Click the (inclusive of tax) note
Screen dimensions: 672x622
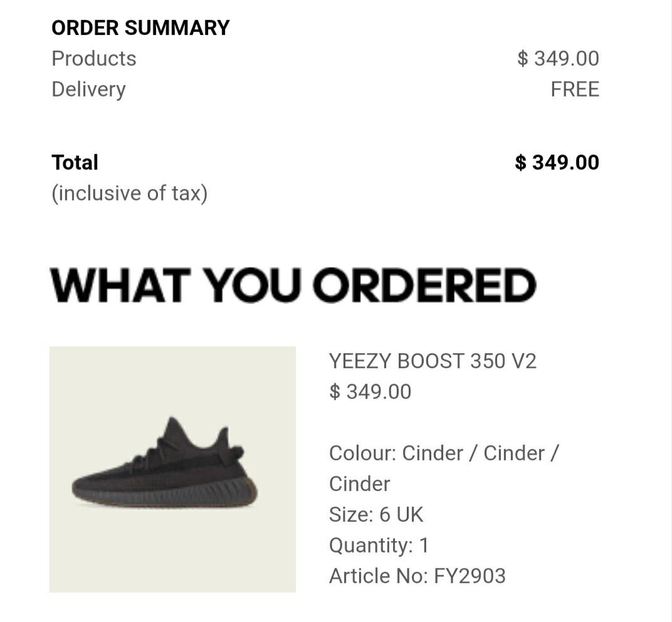[x=129, y=193]
